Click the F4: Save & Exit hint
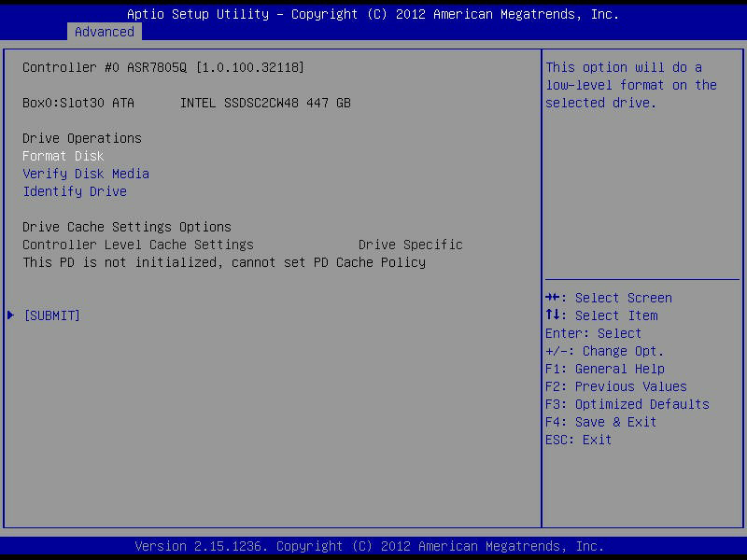Image resolution: width=747 pixels, height=560 pixels. pyautogui.click(x=600, y=422)
